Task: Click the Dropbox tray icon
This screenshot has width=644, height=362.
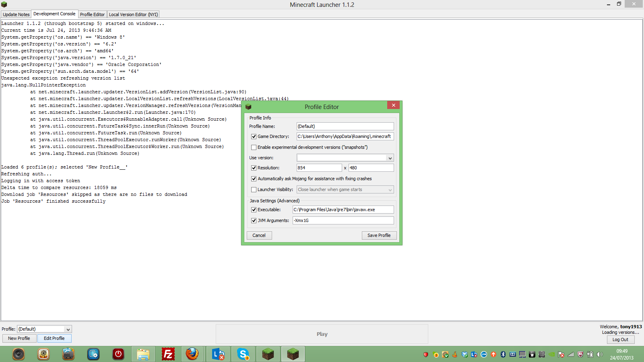Action: pyautogui.click(x=464, y=354)
